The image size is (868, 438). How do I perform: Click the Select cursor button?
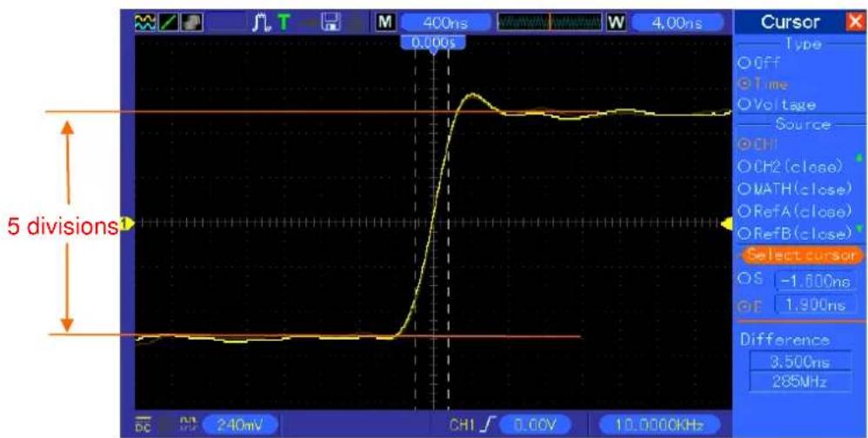[x=802, y=255]
